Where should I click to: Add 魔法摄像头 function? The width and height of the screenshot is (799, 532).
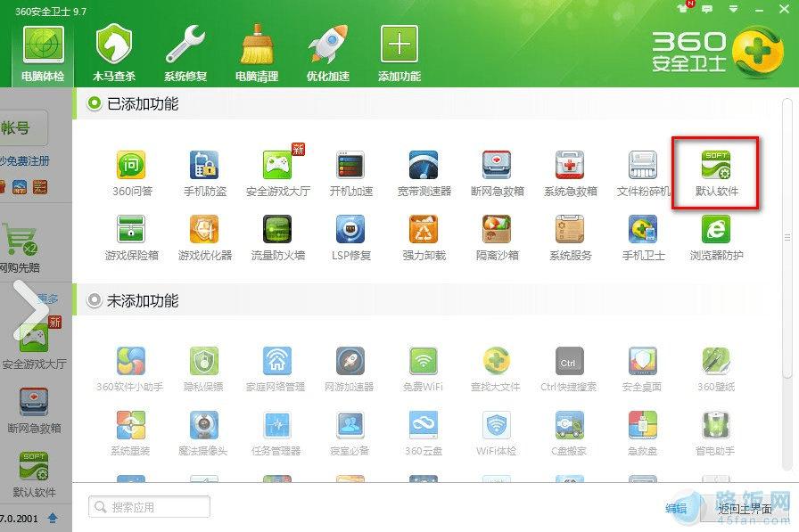(204, 433)
